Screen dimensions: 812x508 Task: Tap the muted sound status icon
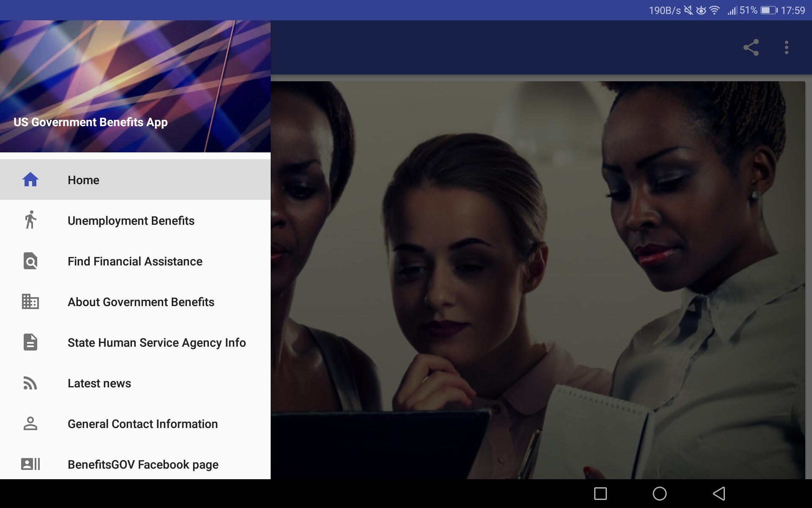tap(689, 10)
